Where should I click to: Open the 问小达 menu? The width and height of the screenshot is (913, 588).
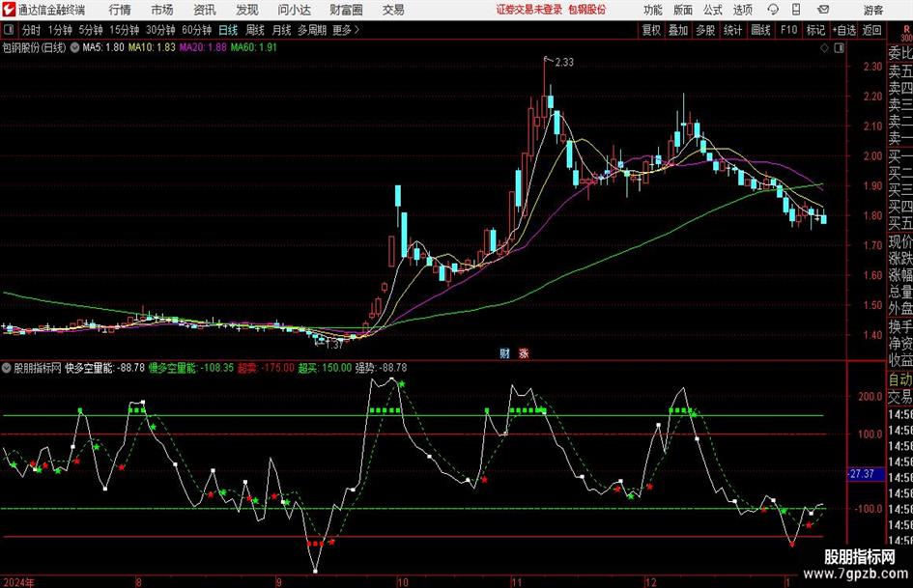point(294,10)
